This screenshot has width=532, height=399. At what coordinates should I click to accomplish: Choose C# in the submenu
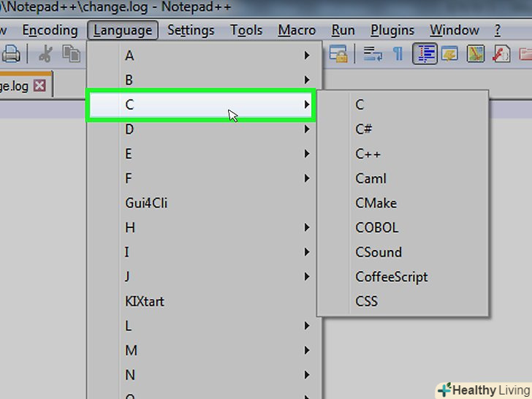click(403, 129)
